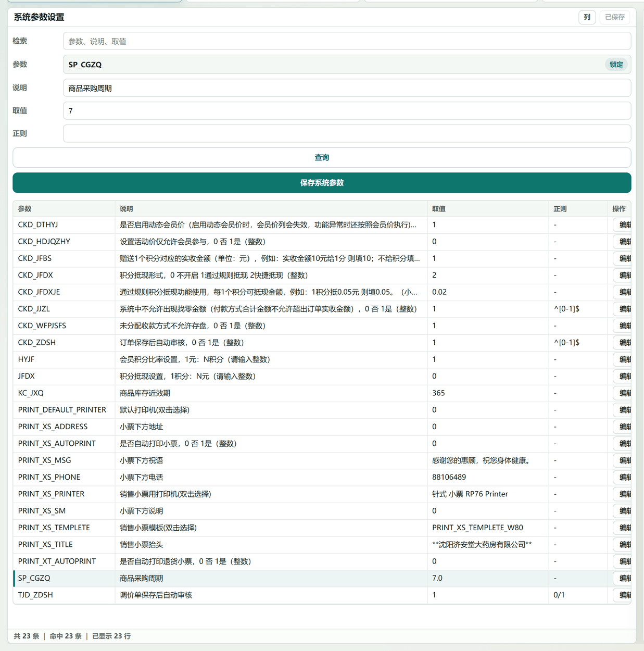
Task: Click the 共 23 条 status text
Action: pos(26,636)
